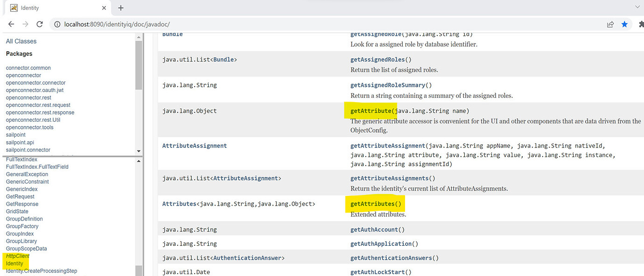644x276 pixels.
Task: Close the Identity browser tab
Action: (x=103, y=8)
